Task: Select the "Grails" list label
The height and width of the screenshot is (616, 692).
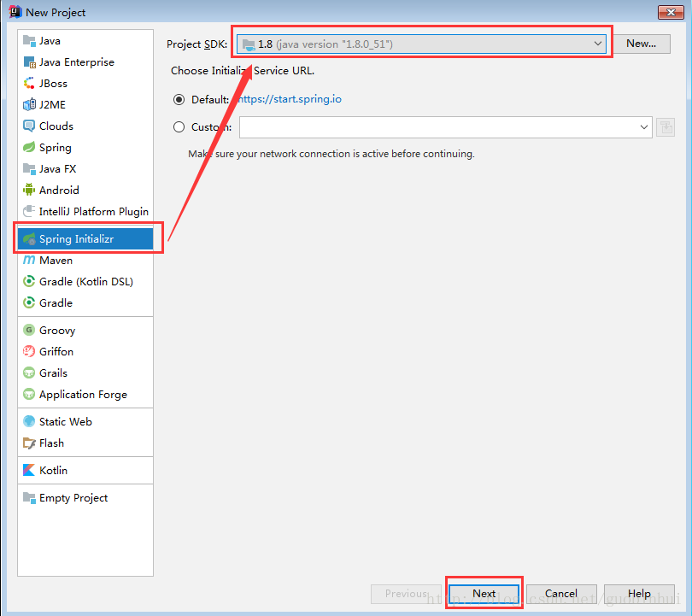Action: point(54,373)
